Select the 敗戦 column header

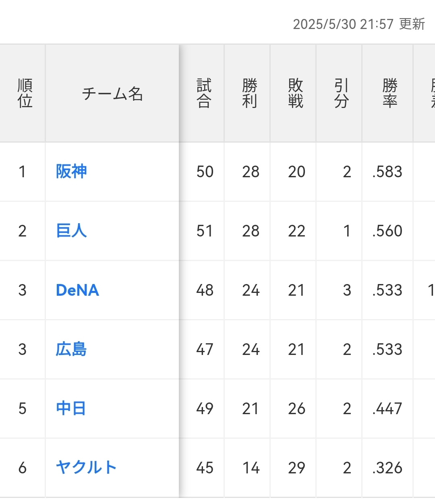(296, 93)
